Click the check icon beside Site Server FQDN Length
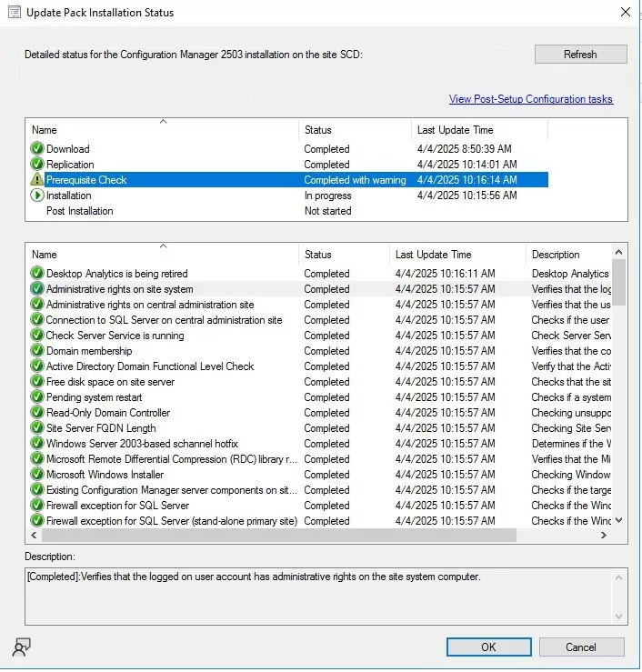This screenshot has width=642, height=672. [x=37, y=427]
